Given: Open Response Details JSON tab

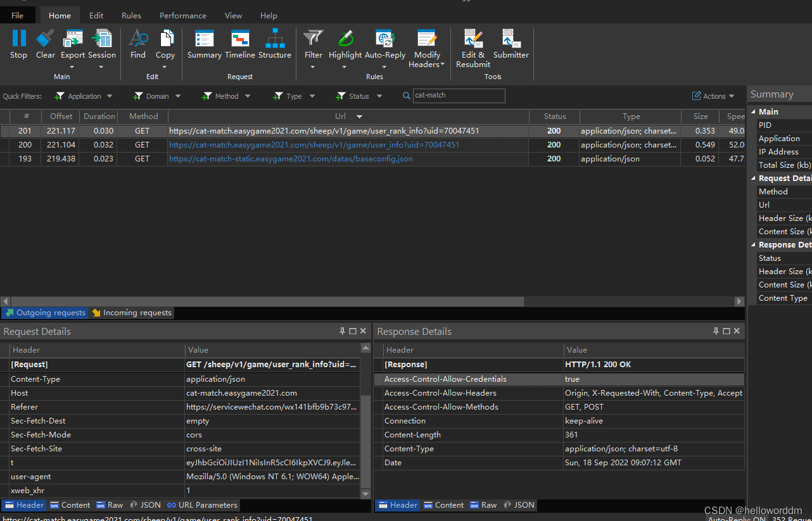Looking at the screenshot, I should (519, 505).
